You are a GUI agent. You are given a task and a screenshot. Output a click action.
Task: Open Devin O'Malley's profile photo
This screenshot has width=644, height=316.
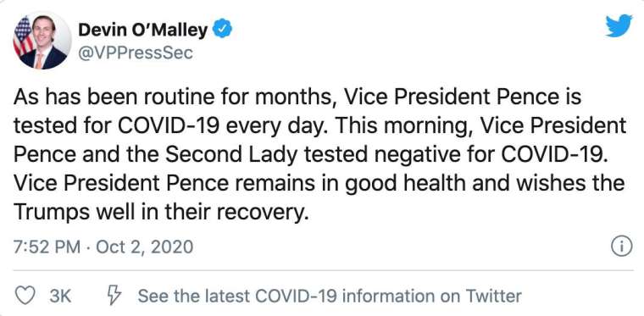coord(42,40)
